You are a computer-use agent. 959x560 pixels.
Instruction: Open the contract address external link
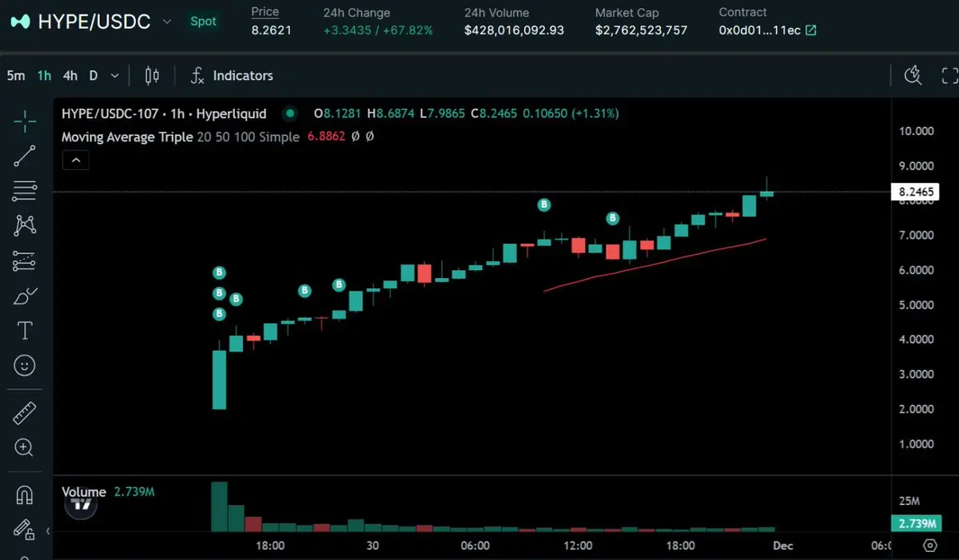tap(811, 30)
